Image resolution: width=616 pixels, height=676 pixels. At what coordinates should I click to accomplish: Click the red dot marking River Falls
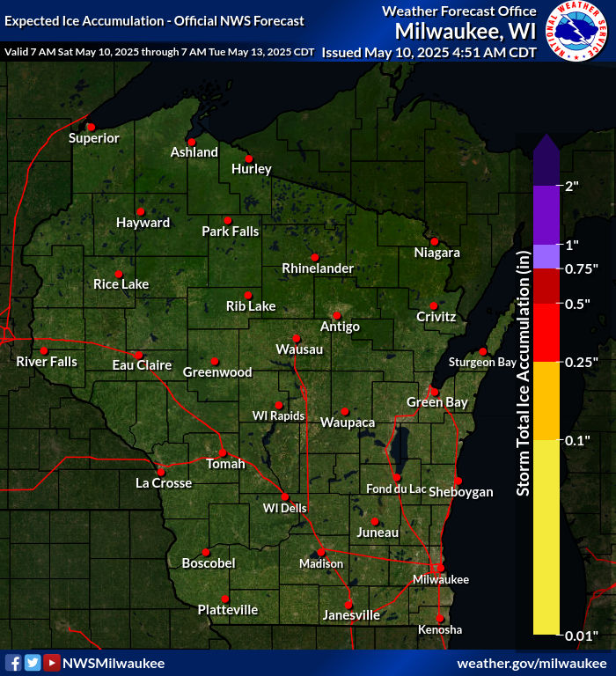[44, 351]
